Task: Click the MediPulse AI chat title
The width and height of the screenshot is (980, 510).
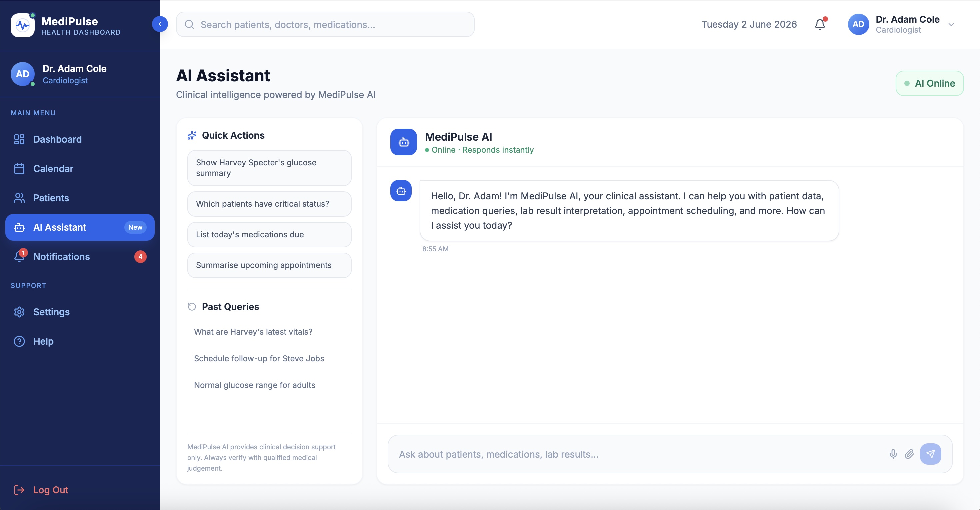Action: 458,137
